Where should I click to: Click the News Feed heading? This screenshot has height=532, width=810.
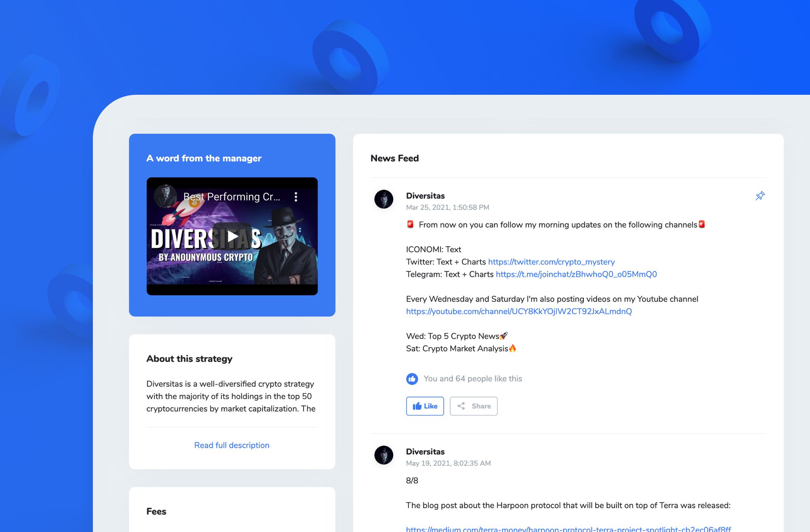(394, 158)
